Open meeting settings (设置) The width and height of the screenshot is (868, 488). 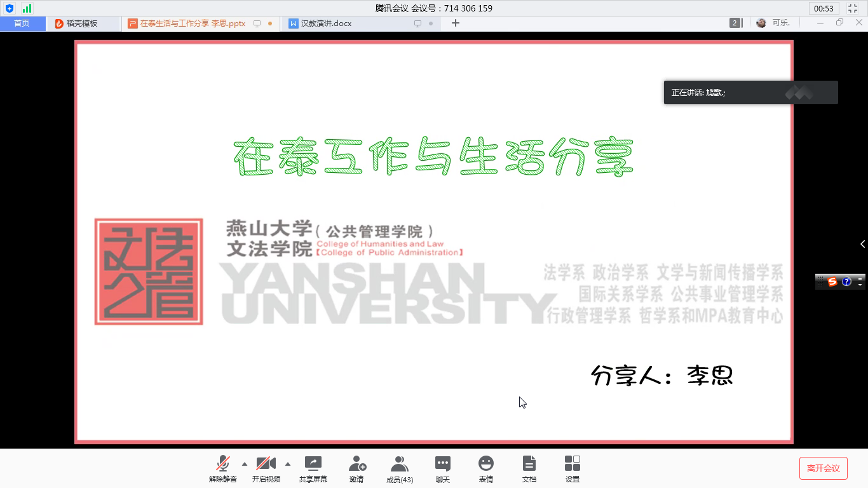573,469
